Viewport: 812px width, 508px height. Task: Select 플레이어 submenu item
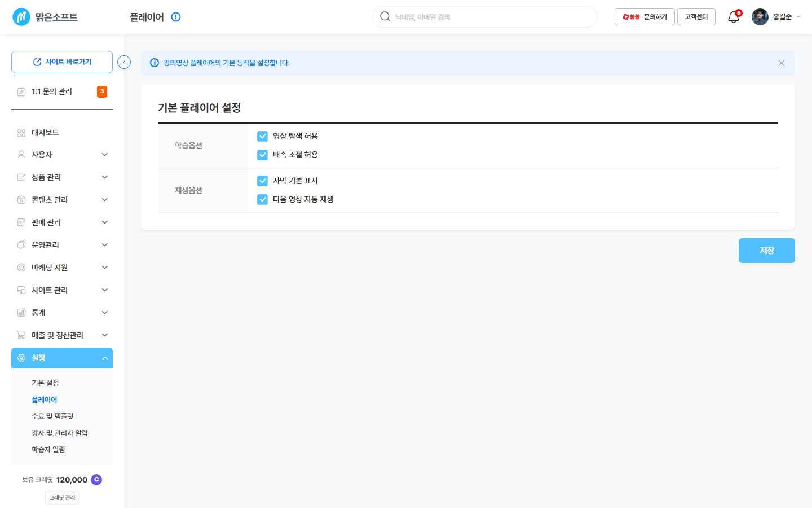pyautogui.click(x=45, y=400)
